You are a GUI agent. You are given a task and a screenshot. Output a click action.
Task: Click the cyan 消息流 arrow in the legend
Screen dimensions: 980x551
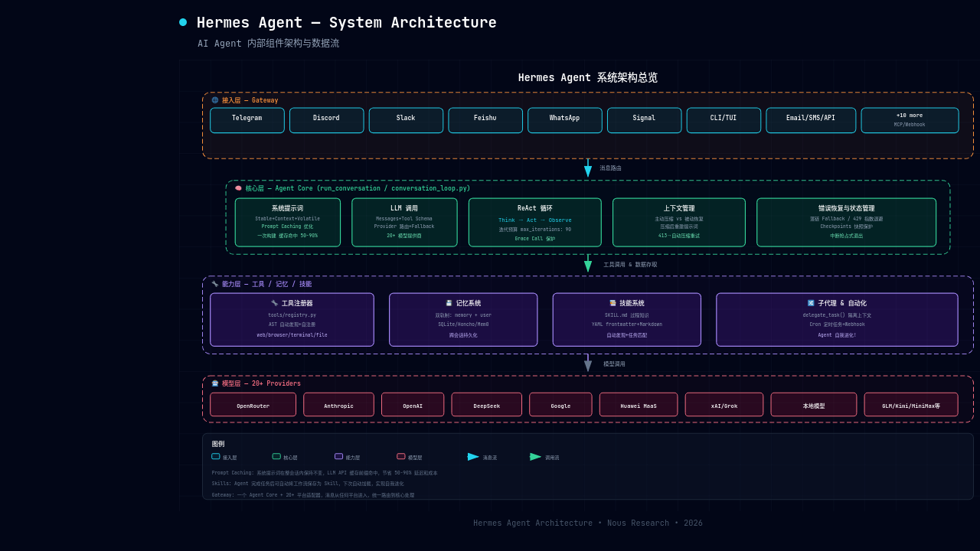tap(473, 457)
